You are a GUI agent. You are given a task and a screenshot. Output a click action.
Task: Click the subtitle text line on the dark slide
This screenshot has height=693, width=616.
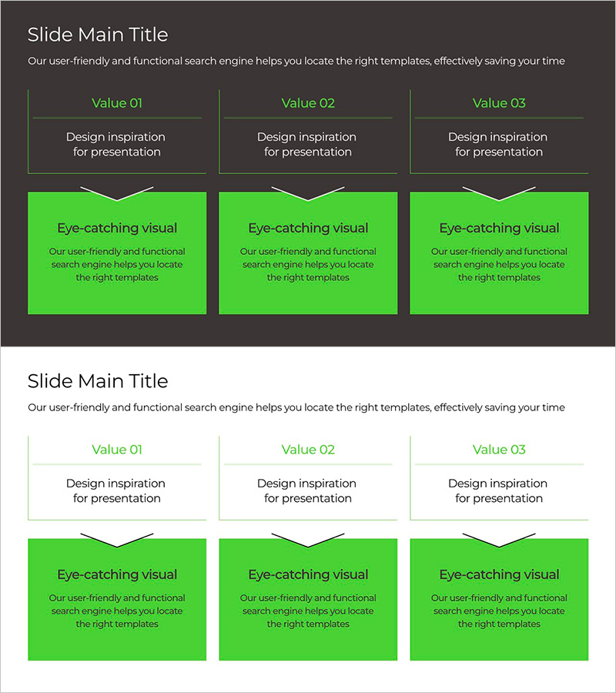296,61
